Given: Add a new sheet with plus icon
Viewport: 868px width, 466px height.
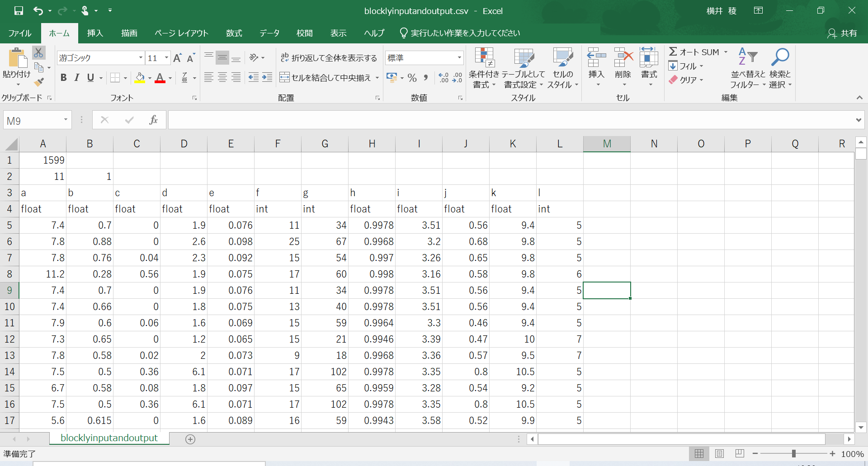Looking at the screenshot, I should coord(190,439).
